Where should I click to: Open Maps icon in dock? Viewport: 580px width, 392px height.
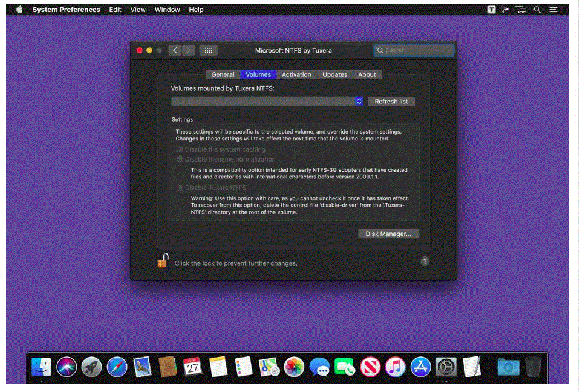coord(269,367)
